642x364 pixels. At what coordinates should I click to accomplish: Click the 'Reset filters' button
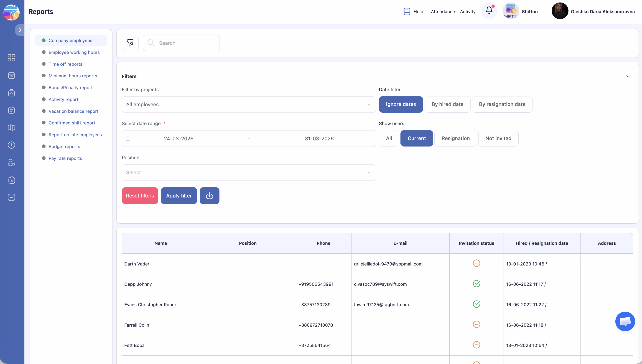(140, 196)
